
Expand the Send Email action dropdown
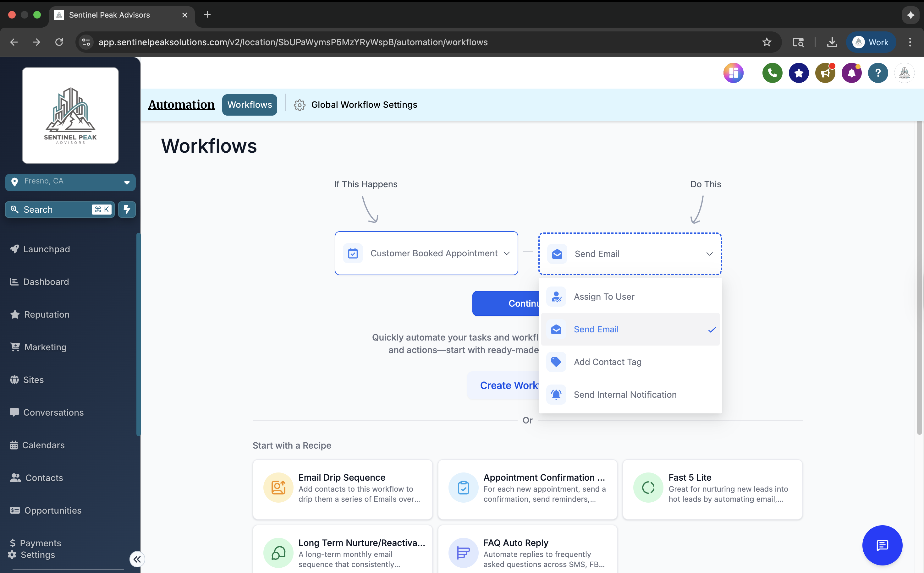coord(709,254)
